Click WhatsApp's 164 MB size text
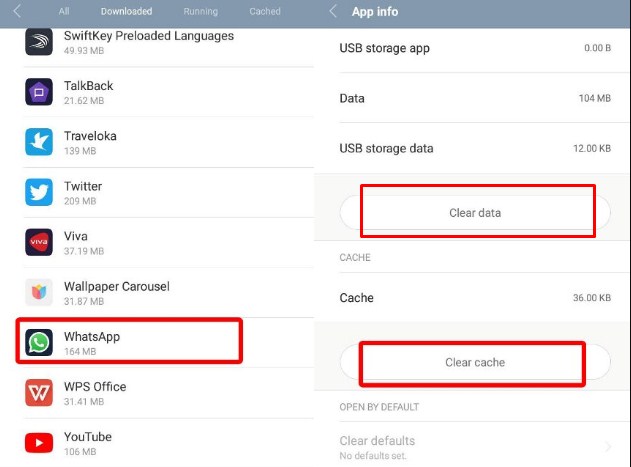This screenshot has width=631, height=467. (80, 351)
